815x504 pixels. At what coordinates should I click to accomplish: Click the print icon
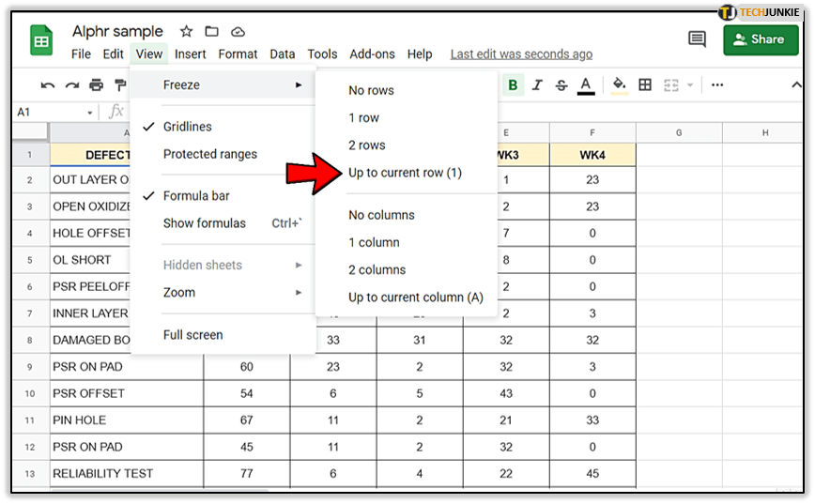[96, 85]
